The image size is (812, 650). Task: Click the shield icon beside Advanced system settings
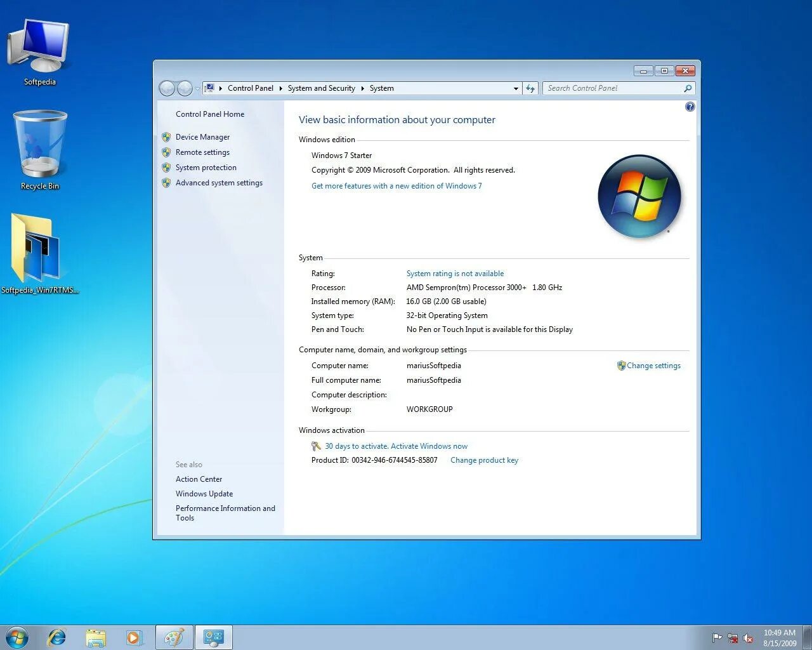click(x=166, y=183)
